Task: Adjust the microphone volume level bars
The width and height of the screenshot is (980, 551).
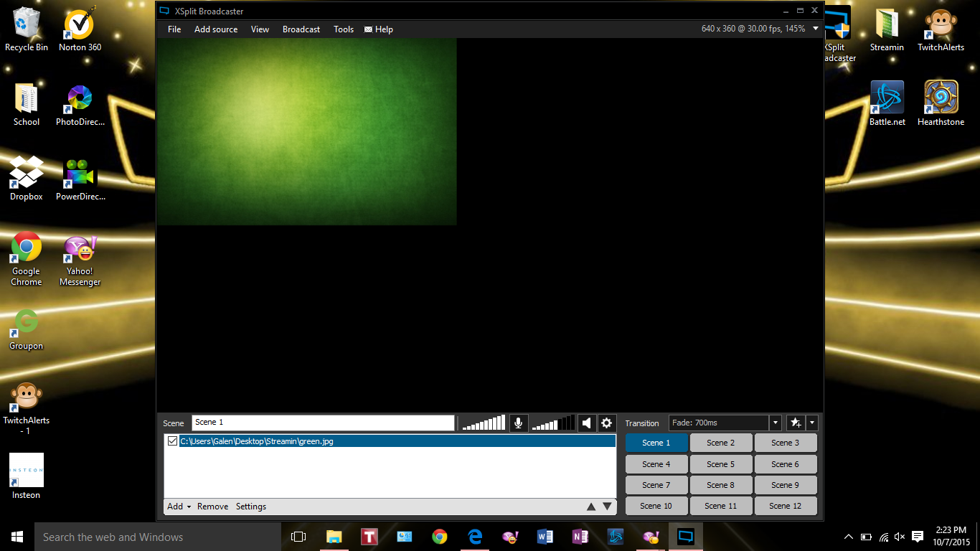Action: click(482, 423)
